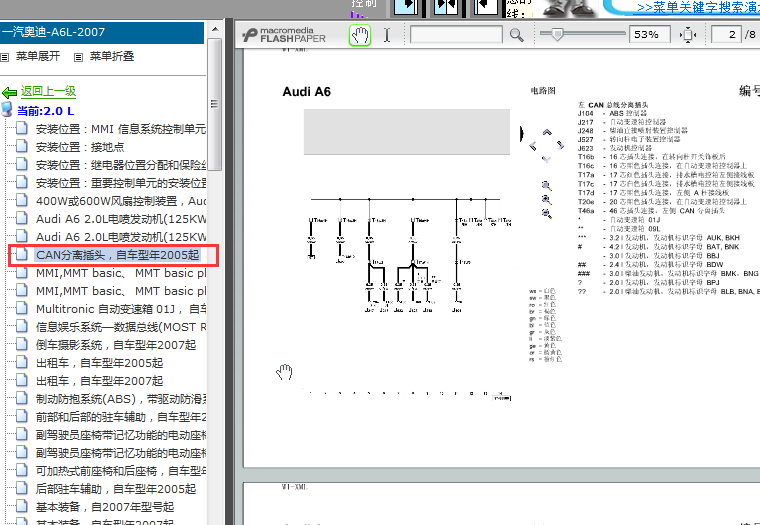Click the pan-right arrow in the diagram
760x525 pixels.
click(x=560, y=145)
